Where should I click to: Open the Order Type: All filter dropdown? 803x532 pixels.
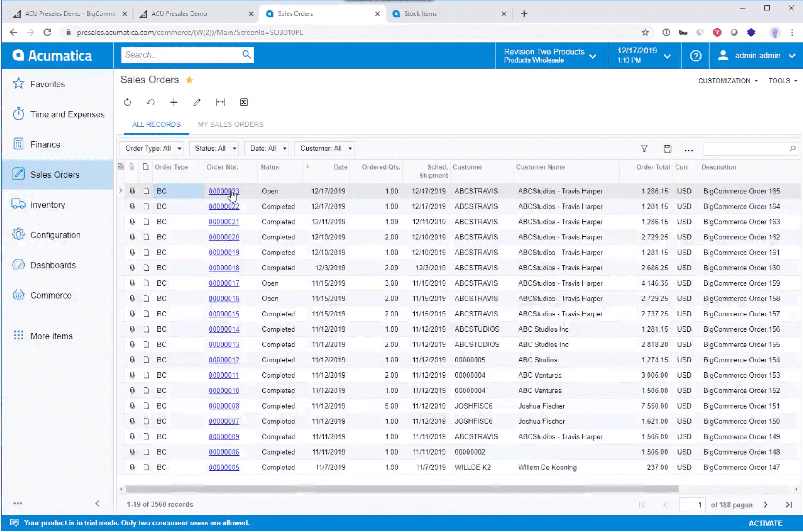click(x=151, y=148)
